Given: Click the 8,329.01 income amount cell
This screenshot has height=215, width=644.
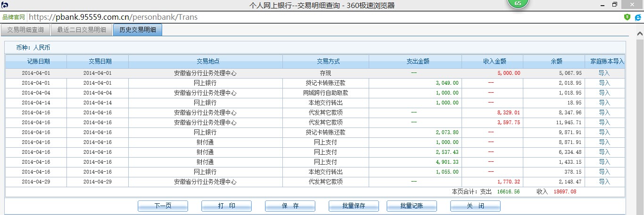Looking at the screenshot, I should click(509, 112).
